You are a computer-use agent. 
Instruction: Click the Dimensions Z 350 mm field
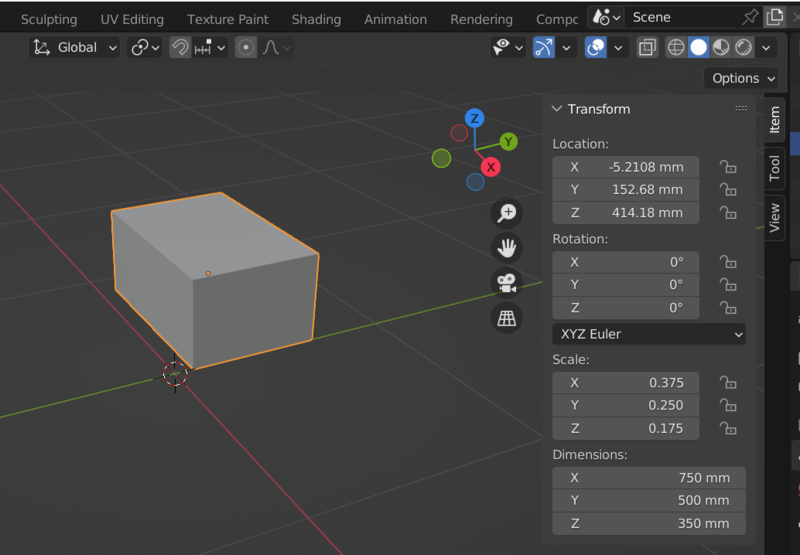(649, 523)
